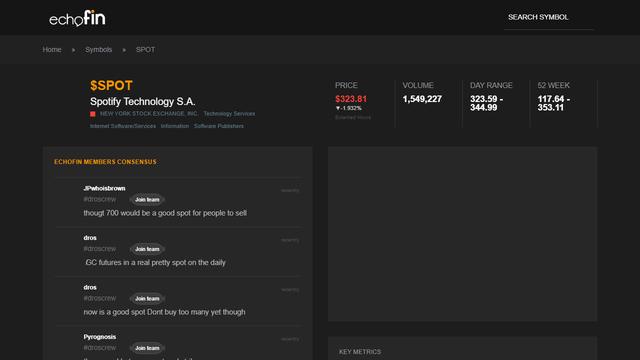Open dros profile on GC futures post
The width and height of the screenshot is (640, 360).
pos(90,238)
